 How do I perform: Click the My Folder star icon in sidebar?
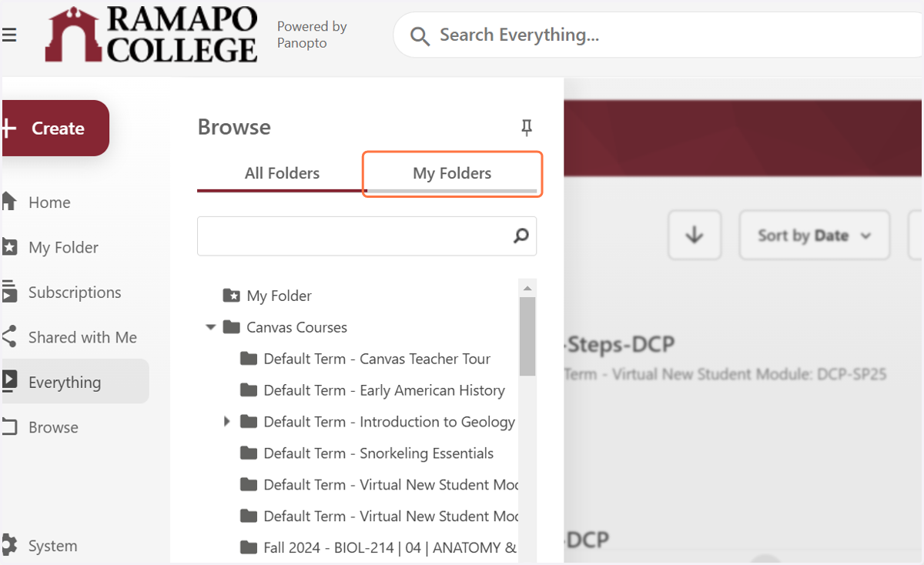tap(9, 247)
